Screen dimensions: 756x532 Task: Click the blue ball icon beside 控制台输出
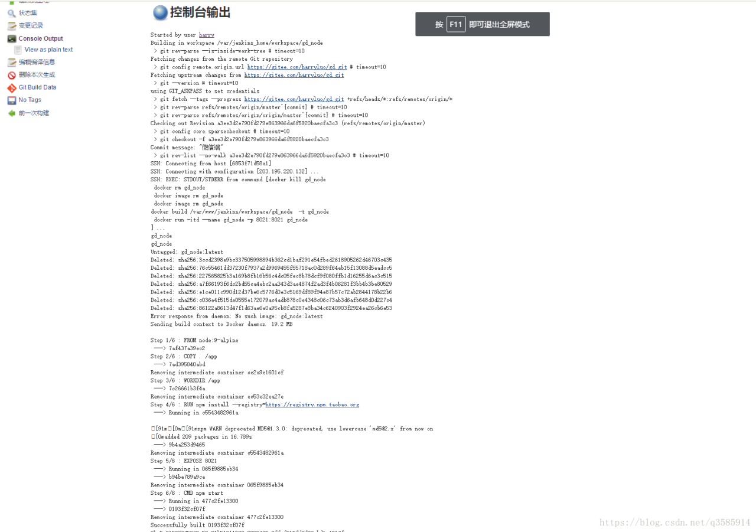[x=160, y=12]
